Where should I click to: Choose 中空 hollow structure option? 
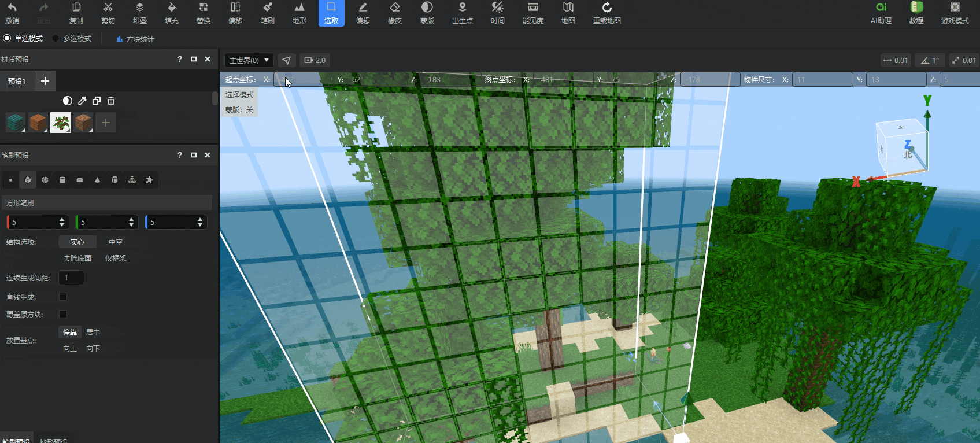coord(116,242)
